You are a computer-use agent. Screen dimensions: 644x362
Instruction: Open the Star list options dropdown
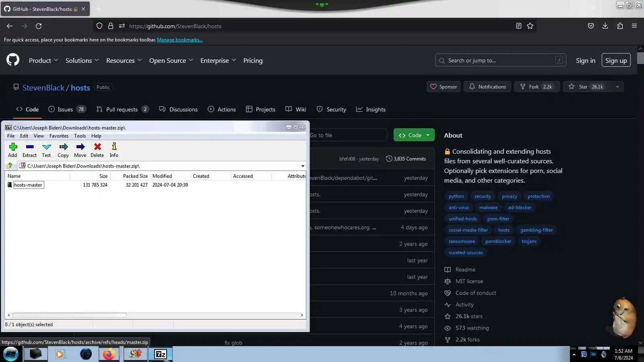pos(617,87)
